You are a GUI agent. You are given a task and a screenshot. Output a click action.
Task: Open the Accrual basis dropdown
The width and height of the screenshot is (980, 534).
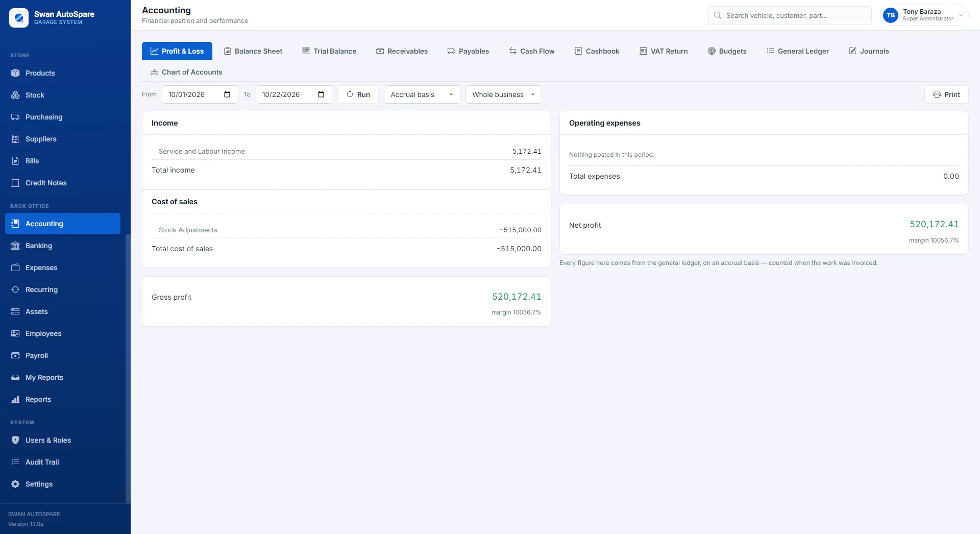coord(422,94)
